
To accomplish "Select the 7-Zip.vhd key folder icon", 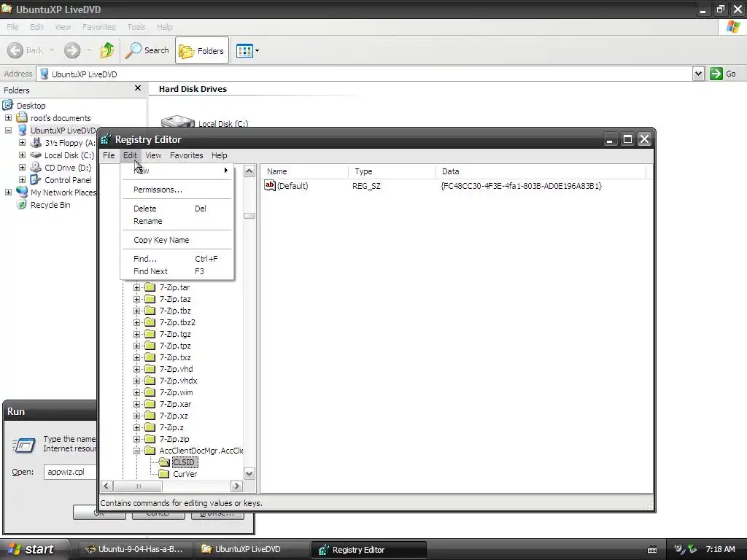I will click(150, 369).
